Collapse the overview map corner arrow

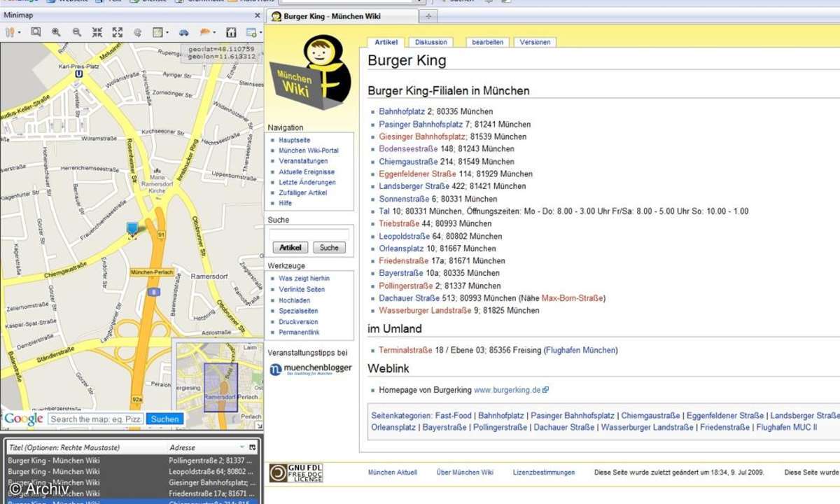point(259,426)
